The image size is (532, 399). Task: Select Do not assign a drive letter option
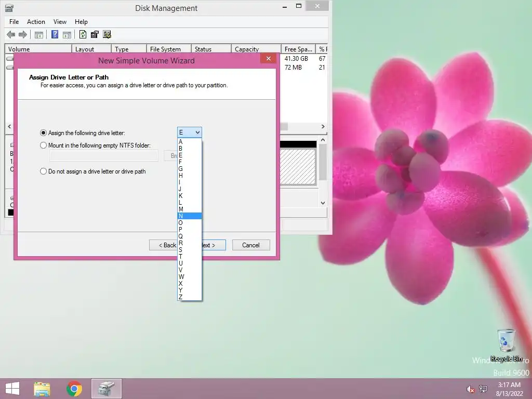[92, 171]
